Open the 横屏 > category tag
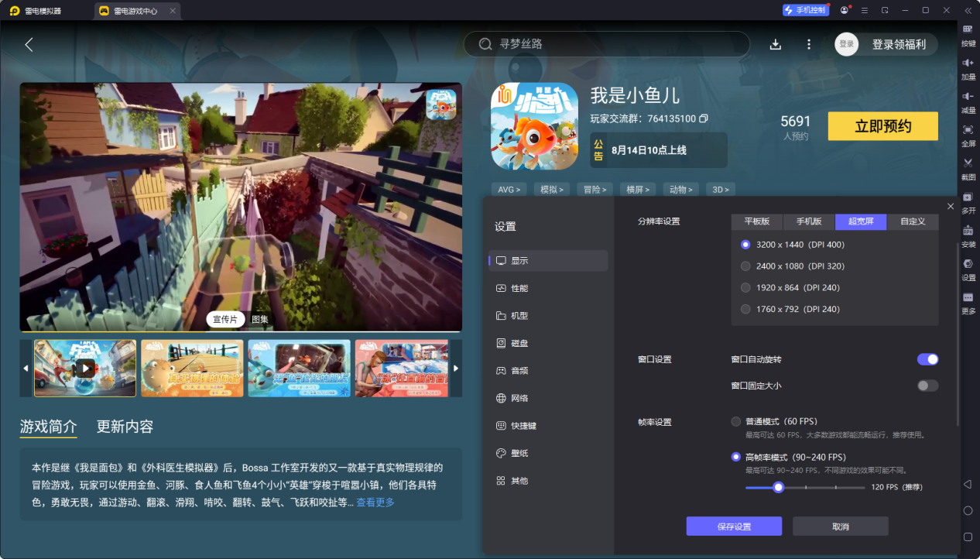The image size is (980, 559). pyautogui.click(x=639, y=189)
